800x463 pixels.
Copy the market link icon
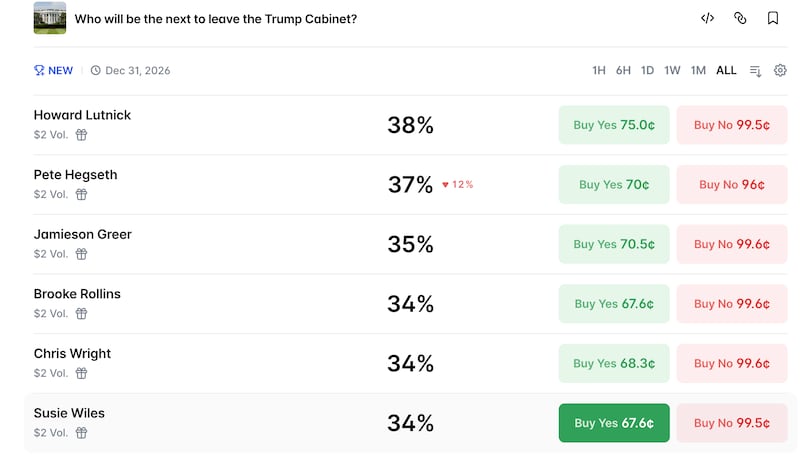(x=740, y=18)
